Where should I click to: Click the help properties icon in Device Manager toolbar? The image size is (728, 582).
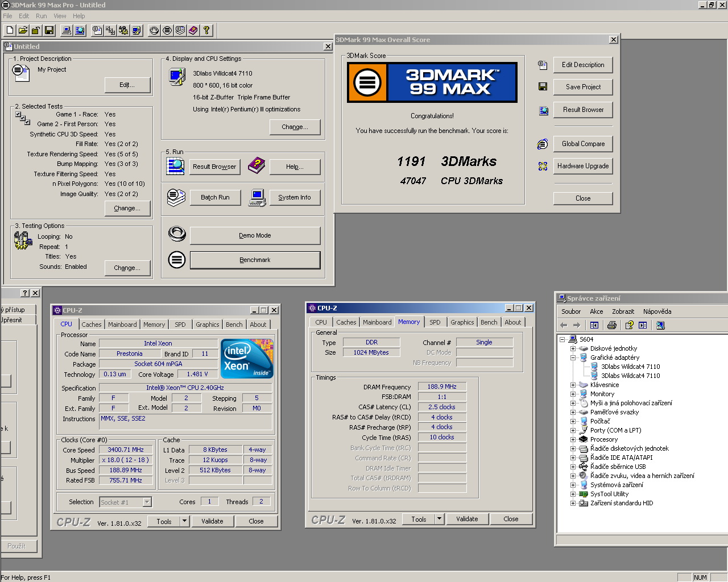pyautogui.click(x=629, y=325)
